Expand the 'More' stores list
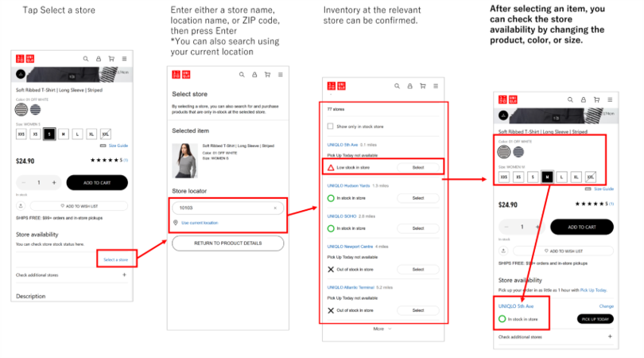644x358 pixels. pyautogui.click(x=382, y=328)
